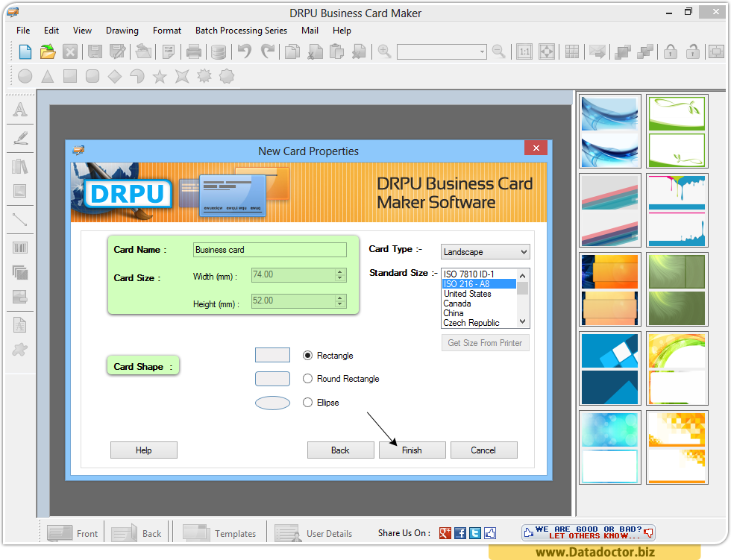Click the send mail envelope icon
The width and height of the screenshot is (731, 560).
pyautogui.click(x=597, y=51)
